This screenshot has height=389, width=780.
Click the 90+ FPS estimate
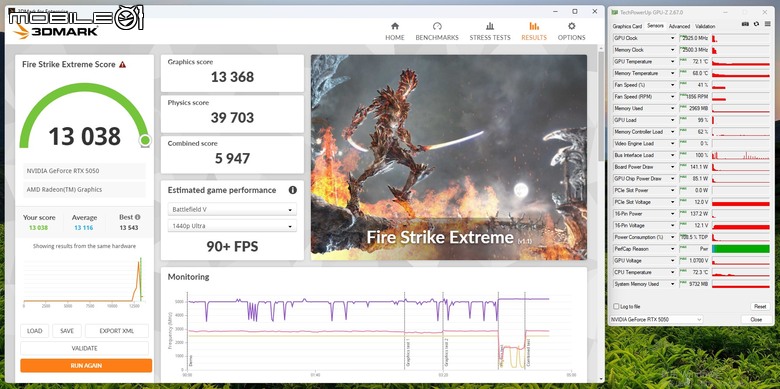tap(232, 247)
